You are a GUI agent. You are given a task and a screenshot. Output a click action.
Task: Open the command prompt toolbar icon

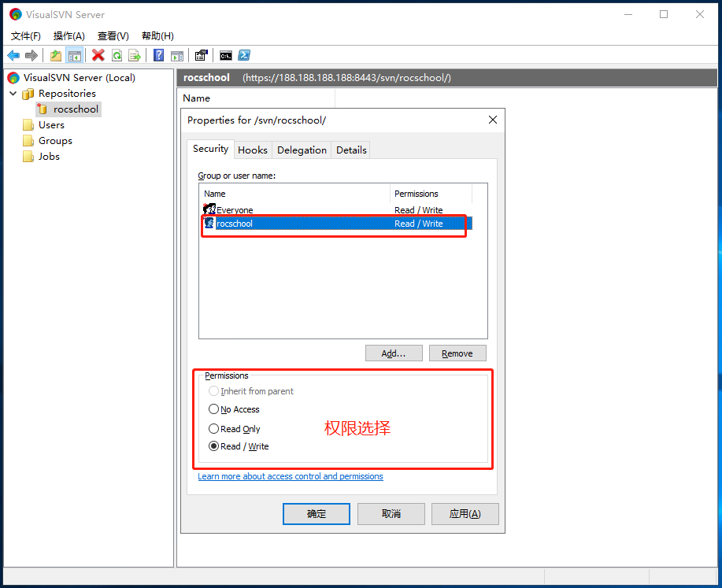click(x=226, y=56)
